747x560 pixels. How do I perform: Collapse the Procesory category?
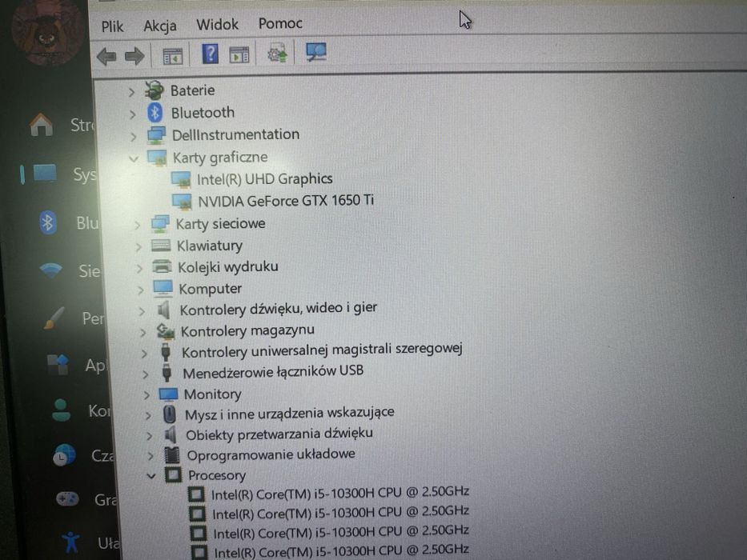[151, 476]
